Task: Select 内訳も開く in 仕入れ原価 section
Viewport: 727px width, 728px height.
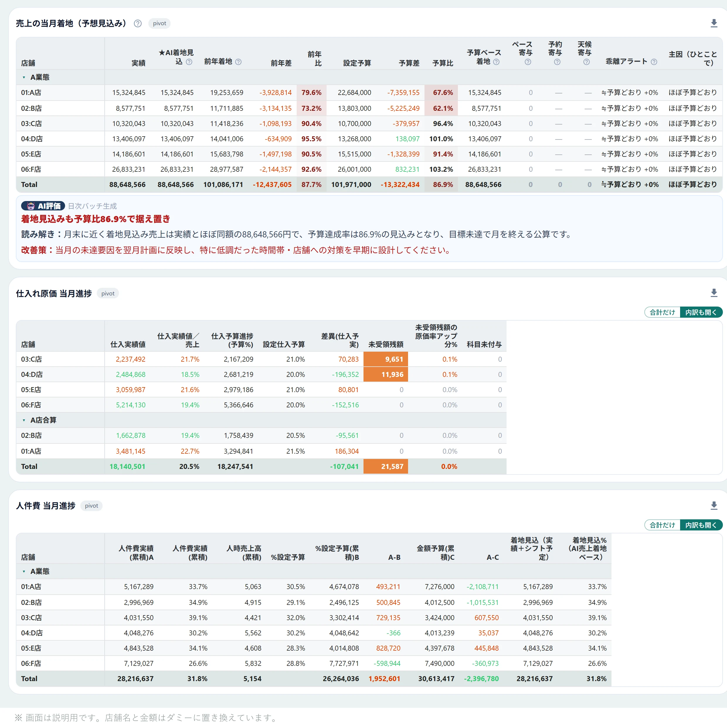Action: (x=701, y=312)
